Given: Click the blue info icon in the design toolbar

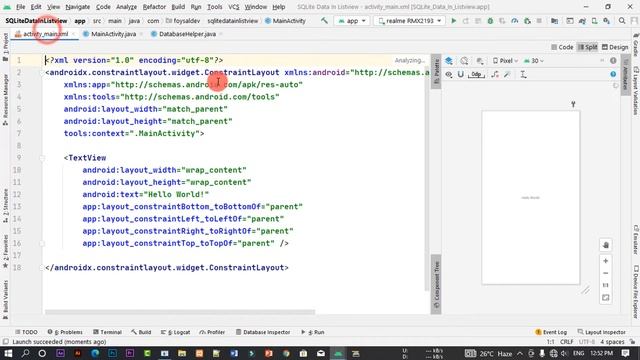Looking at the screenshot, I should 613,74.
